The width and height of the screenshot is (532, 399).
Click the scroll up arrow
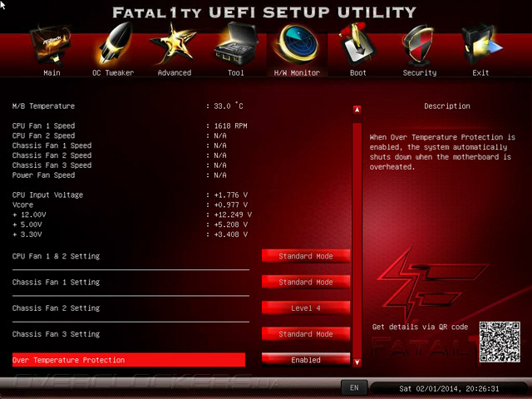tap(357, 110)
